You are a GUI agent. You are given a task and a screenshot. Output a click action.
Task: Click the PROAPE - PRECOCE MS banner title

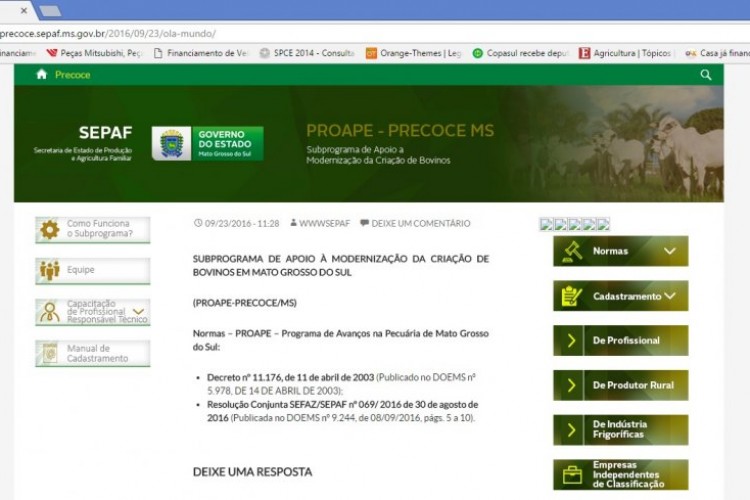click(x=400, y=131)
